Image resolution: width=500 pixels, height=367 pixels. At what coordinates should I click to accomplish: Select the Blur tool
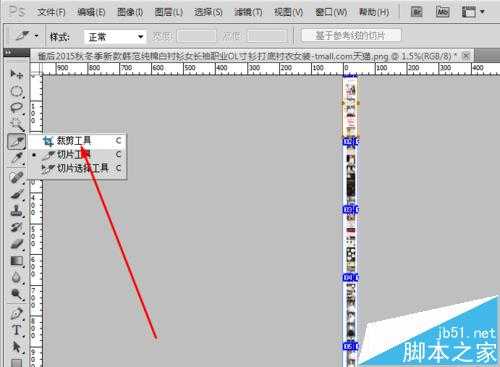coord(16,277)
